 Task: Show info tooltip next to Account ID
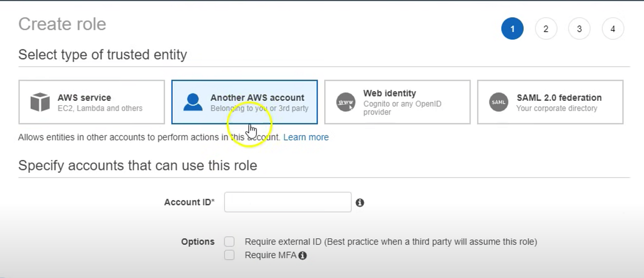(x=360, y=202)
